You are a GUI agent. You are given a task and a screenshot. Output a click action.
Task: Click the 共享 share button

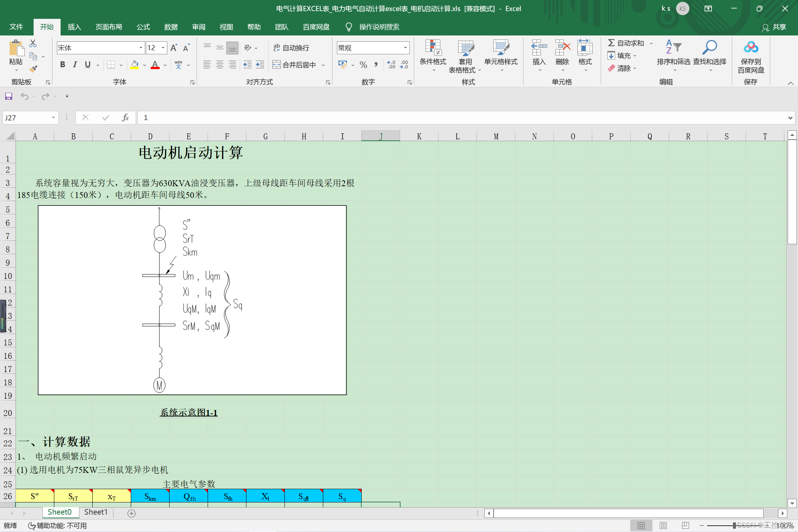coord(774,27)
